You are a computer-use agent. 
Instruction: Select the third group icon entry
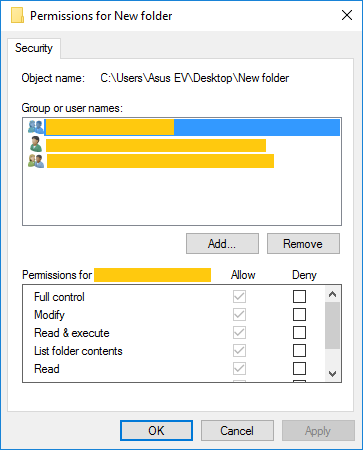point(36,161)
